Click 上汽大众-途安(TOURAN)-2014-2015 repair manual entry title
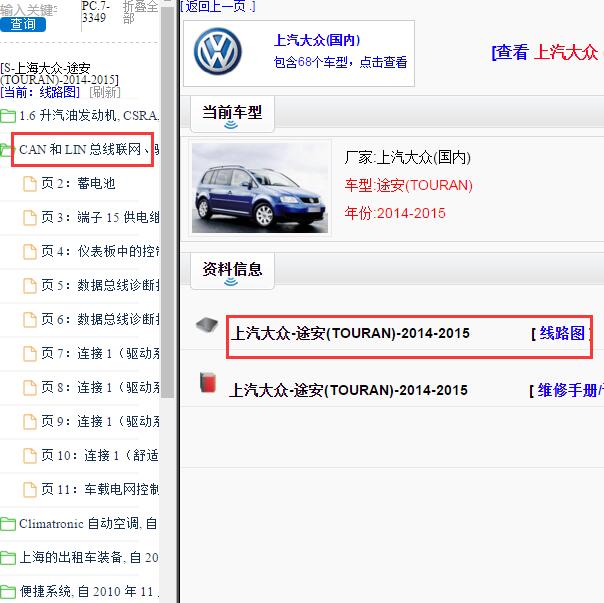 coord(348,390)
